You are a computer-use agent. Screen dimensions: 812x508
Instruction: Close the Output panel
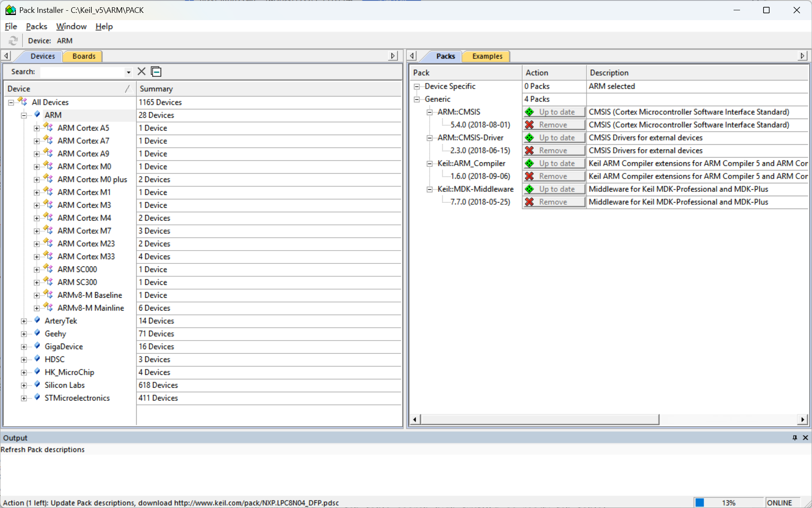[805, 437]
